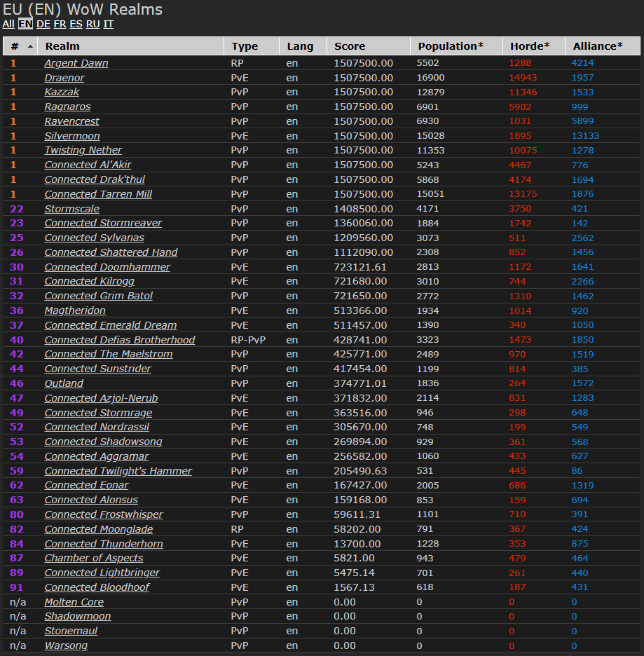Open the Connected Twilight's Hammer link
Image resolution: width=644 pixels, height=656 pixels.
pos(118,471)
